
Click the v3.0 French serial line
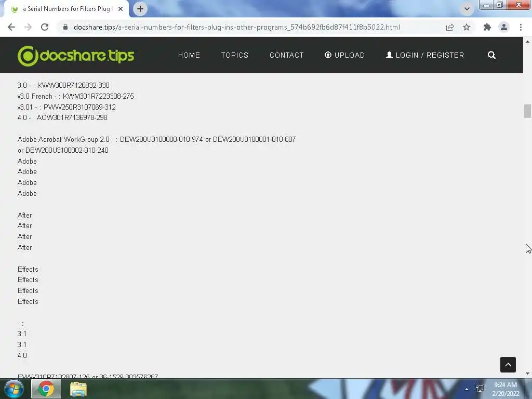pyautogui.click(x=75, y=96)
